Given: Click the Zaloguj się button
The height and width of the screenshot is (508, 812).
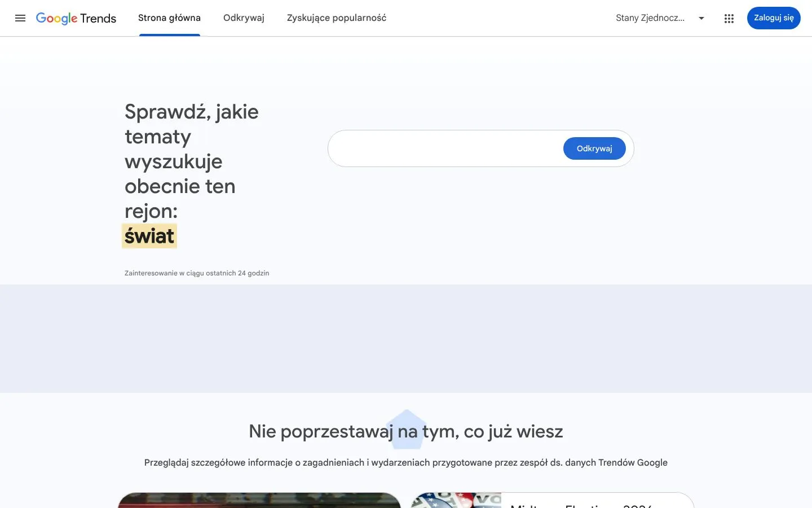Looking at the screenshot, I should pos(774,18).
